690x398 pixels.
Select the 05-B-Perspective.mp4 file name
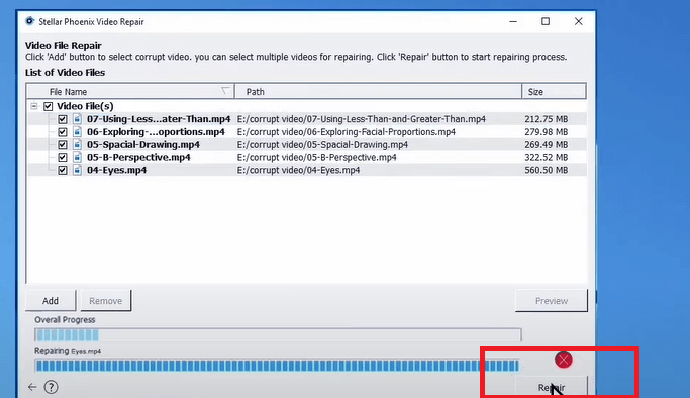pyautogui.click(x=139, y=157)
